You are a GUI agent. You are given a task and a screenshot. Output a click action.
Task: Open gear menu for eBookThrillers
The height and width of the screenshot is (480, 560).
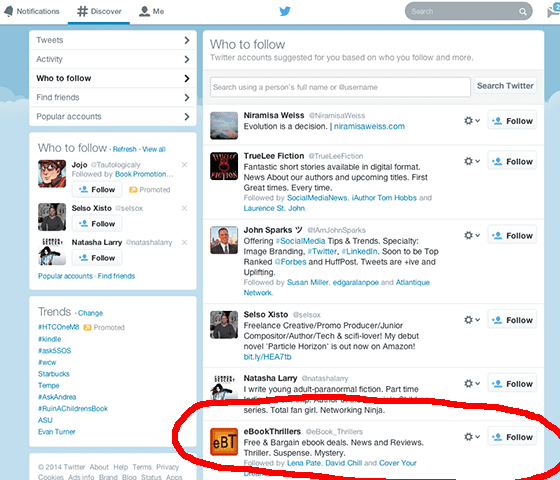472,437
